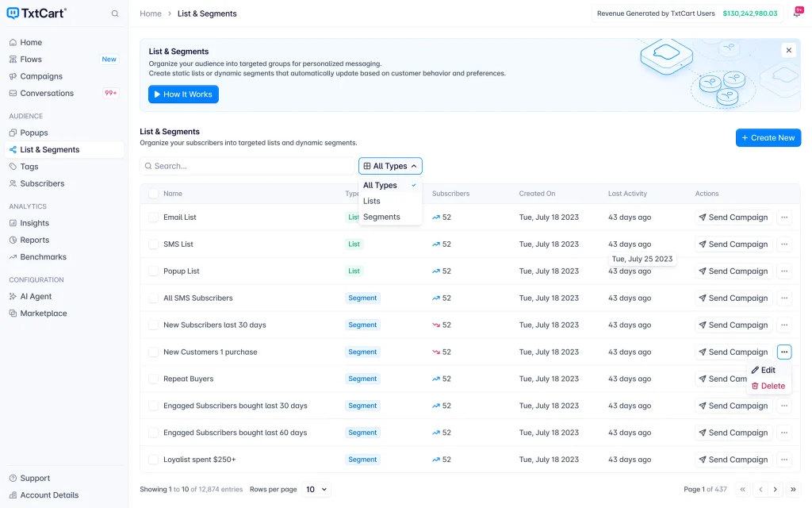Click the Created On column header
This screenshot has width=812, height=508.
[537, 194]
